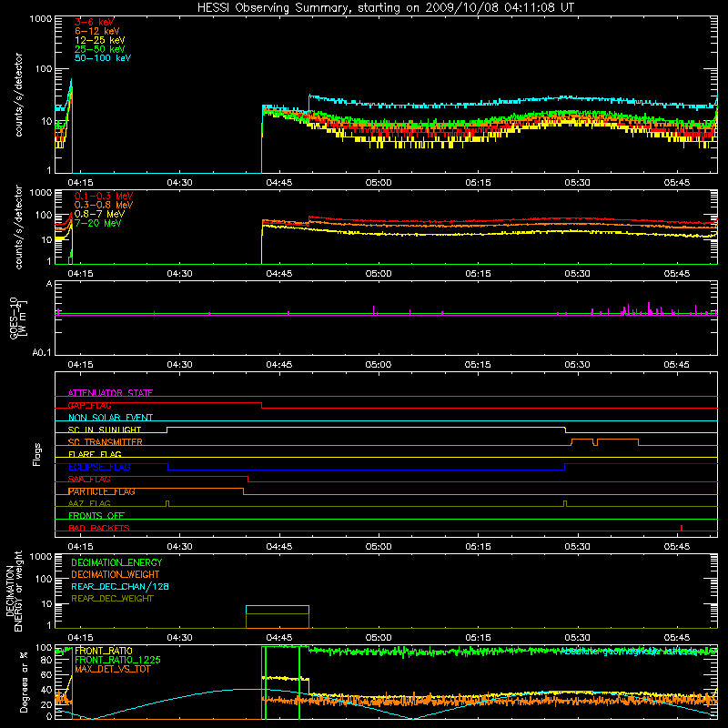Click the yellow 12-25 keV legend label

click(x=100, y=40)
